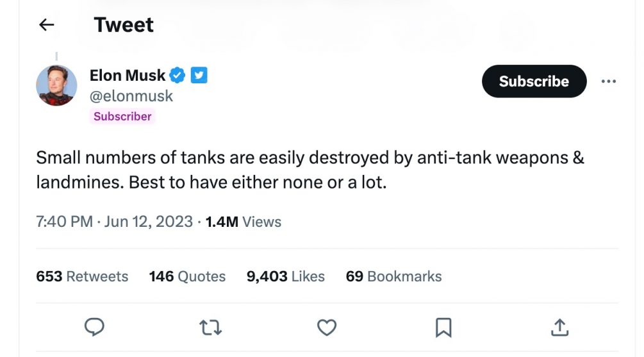Open the 9,403 Likes list

coord(285,276)
